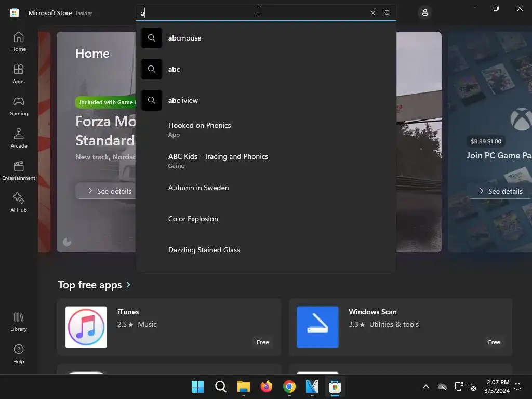Open the blue app icon left of Store in taskbar

[312, 387]
